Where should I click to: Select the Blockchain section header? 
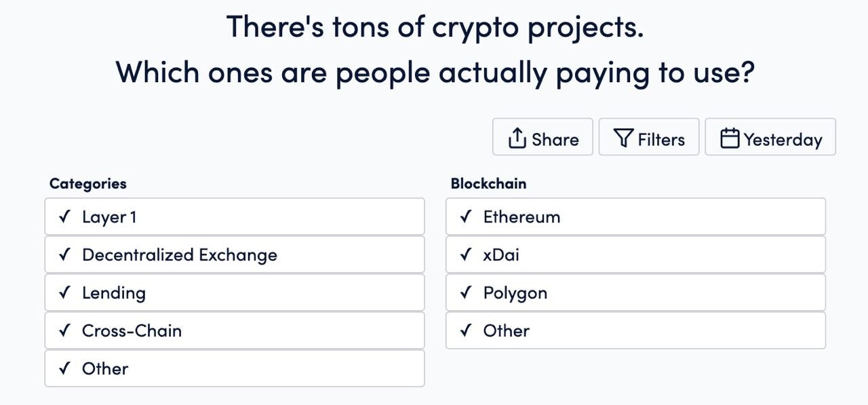[489, 183]
